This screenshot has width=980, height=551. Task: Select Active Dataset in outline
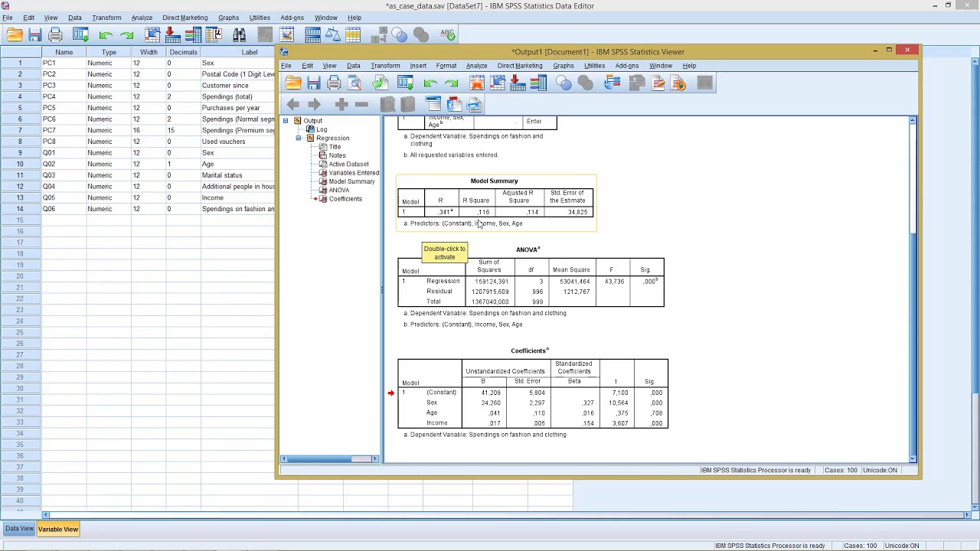pos(348,164)
